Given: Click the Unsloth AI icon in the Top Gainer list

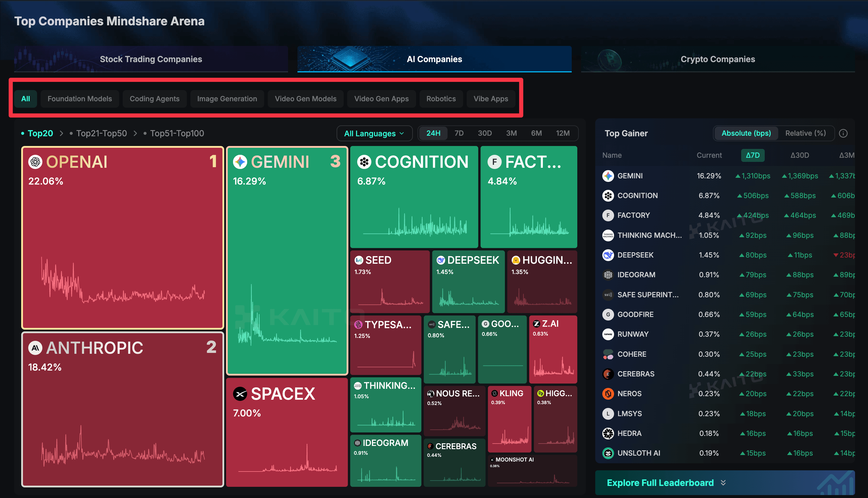Looking at the screenshot, I should [x=608, y=453].
